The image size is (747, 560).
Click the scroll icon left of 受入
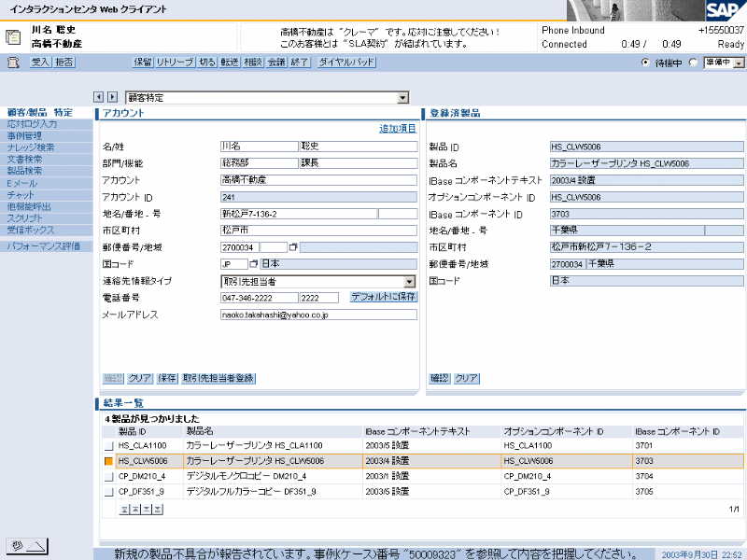point(13,62)
